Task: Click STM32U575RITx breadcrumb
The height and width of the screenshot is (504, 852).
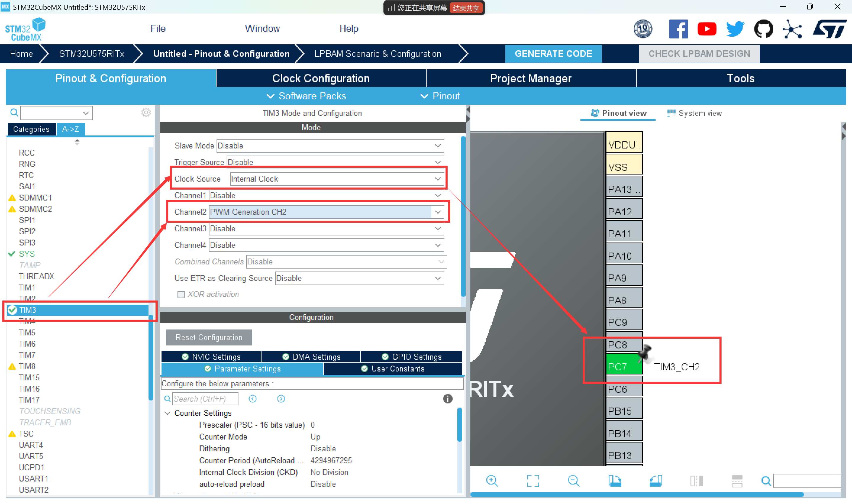Action: tap(92, 54)
